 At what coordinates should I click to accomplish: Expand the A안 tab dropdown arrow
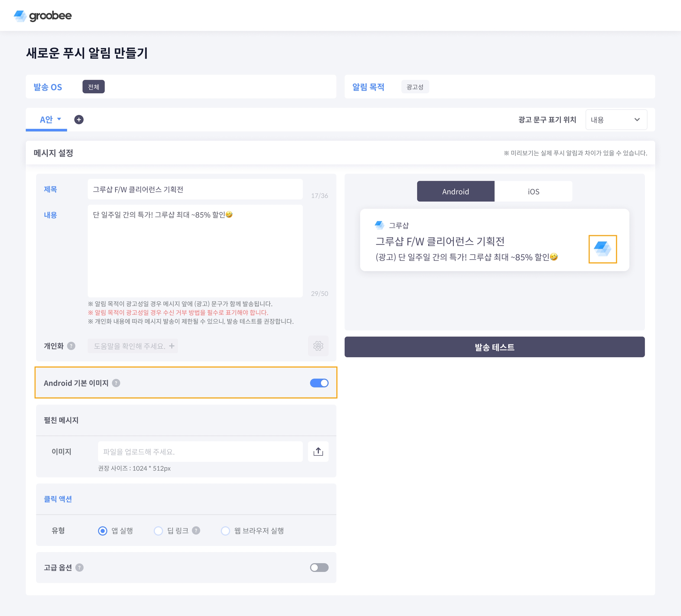(59, 119)
